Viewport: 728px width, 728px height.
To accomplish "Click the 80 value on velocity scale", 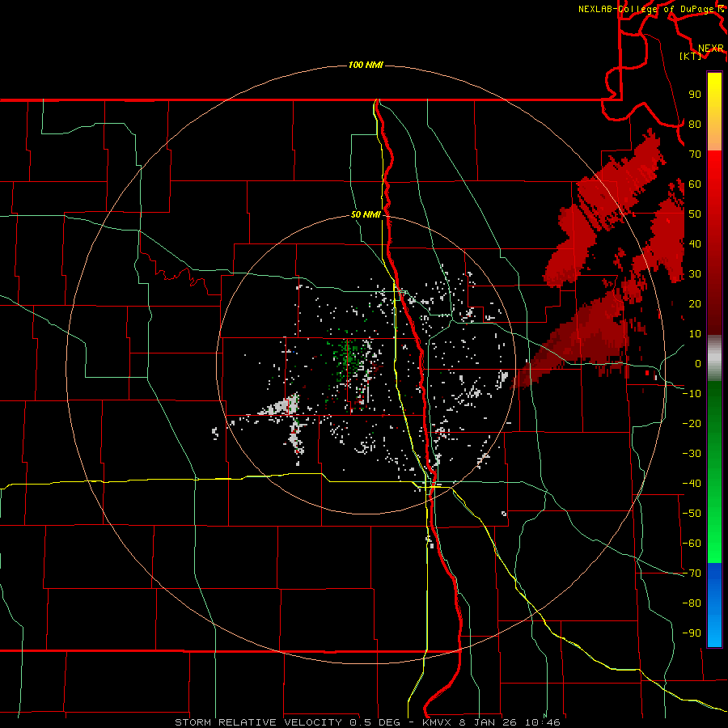I will pyautogui.click(x=695, y=124).
